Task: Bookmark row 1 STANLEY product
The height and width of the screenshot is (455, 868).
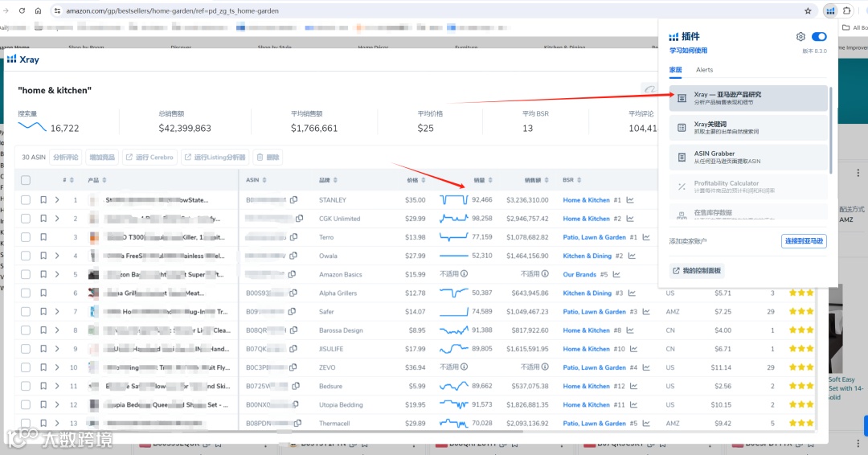Action: coord(43,200)
